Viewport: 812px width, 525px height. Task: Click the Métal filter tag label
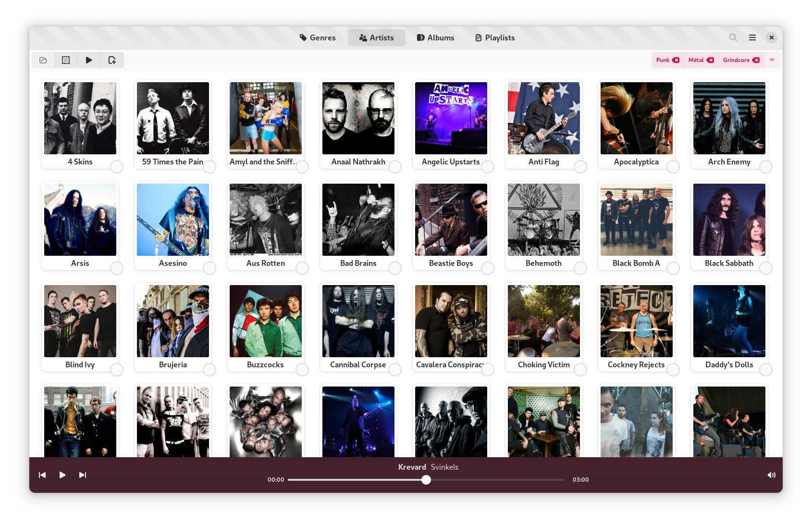tap(696, 60)
